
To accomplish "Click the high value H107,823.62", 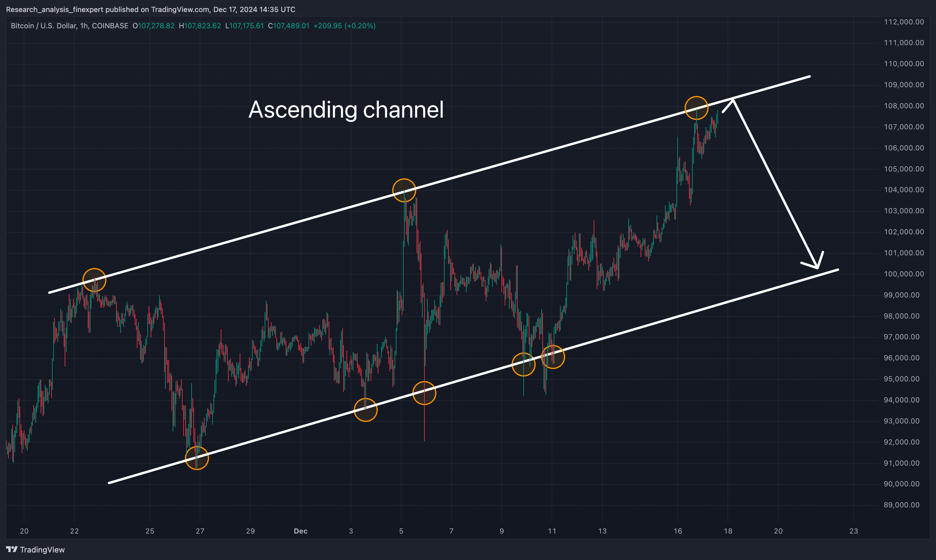I will (x=200, y=26).
